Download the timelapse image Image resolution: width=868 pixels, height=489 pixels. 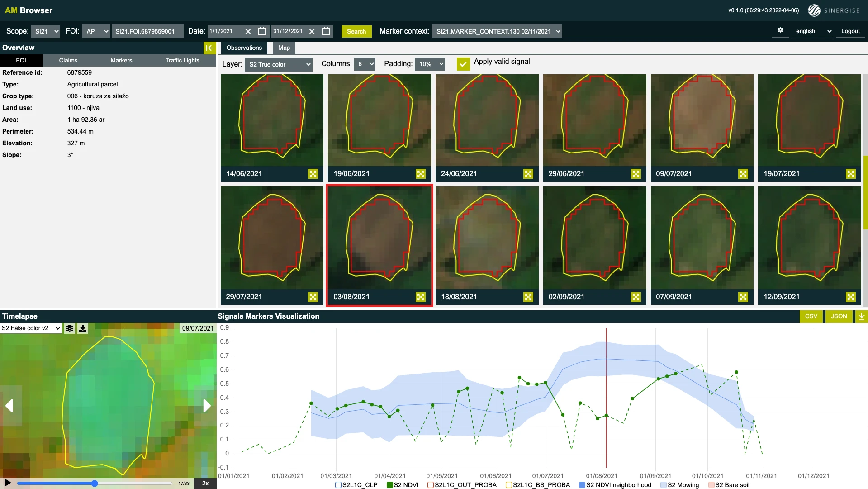[x=83, y=328]
